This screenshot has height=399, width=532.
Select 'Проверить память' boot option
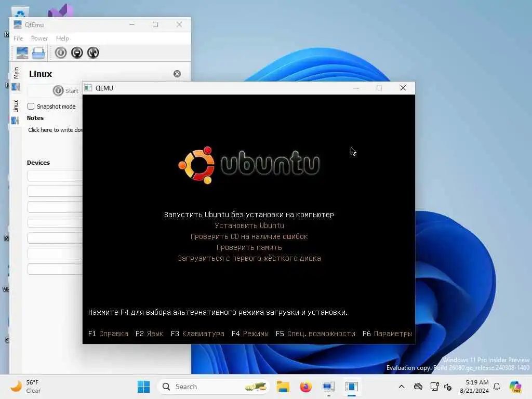pos(249,247)
